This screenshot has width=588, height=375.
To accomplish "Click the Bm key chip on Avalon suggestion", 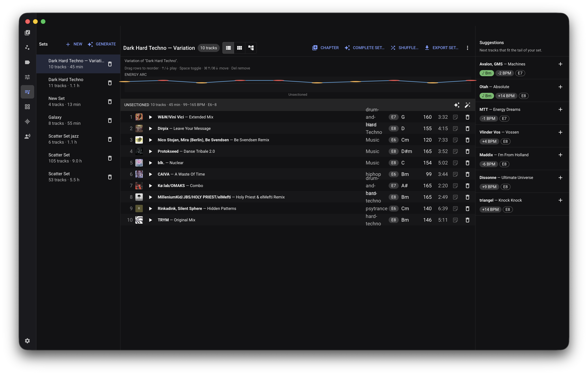I will [486, 73].
